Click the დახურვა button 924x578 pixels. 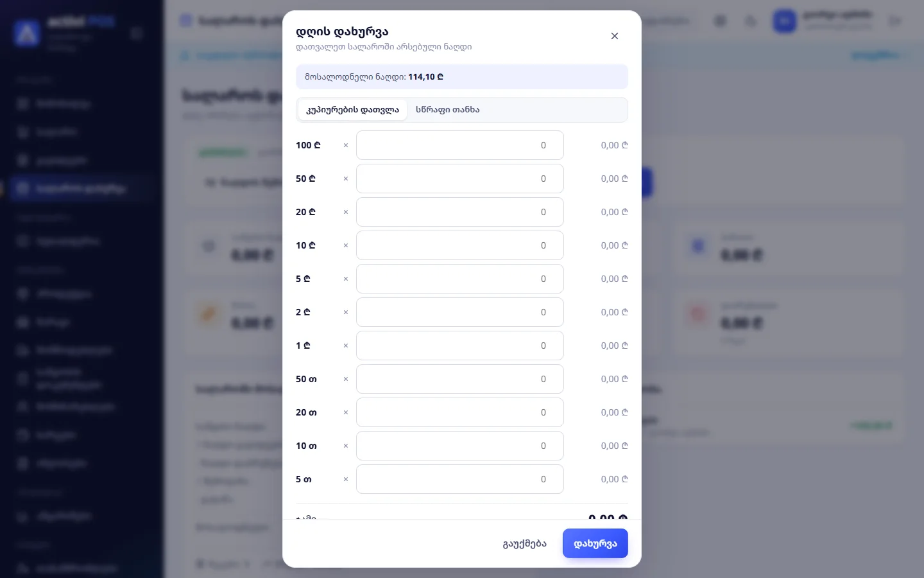[595, 543]
